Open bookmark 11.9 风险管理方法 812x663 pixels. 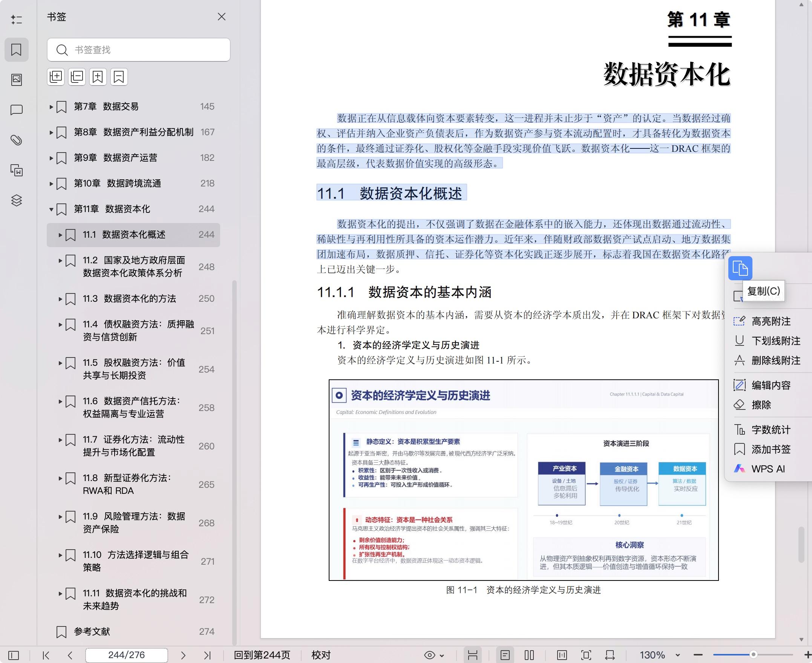pyautogui.click(x=134, y=522)
